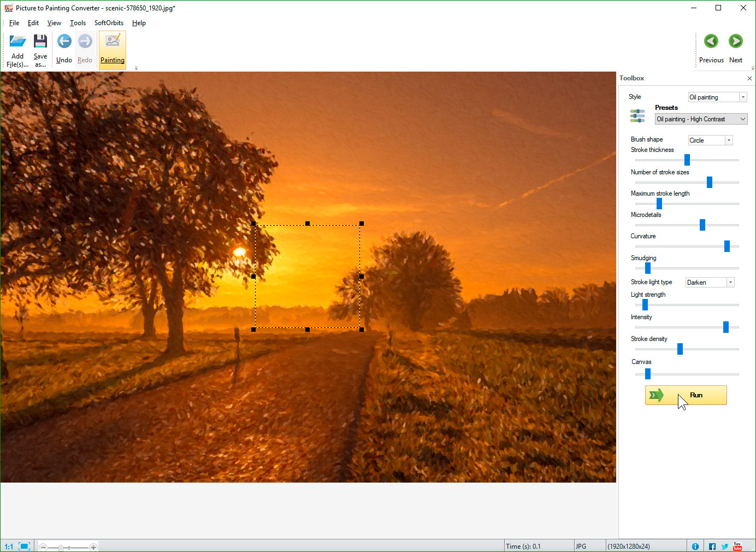Close the Toolbox panel
Image resolution: width=756 pixels, height=552 pixels.
(749, 79)
